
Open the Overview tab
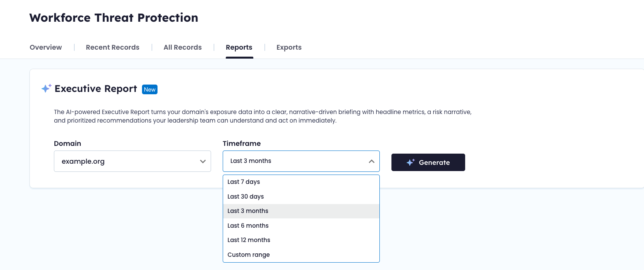point(46,47)
